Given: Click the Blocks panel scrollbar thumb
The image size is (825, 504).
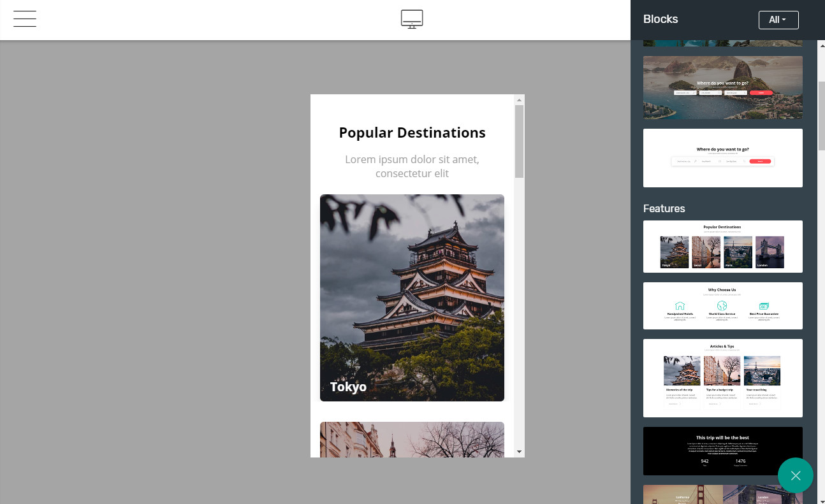Looking at the screenshot, I should pos(821,115).
